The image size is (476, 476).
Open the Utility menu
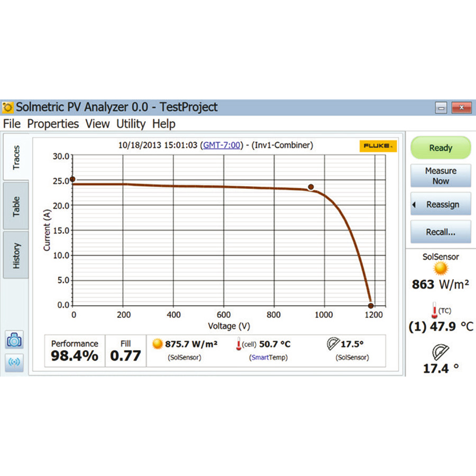coord(131,124)
